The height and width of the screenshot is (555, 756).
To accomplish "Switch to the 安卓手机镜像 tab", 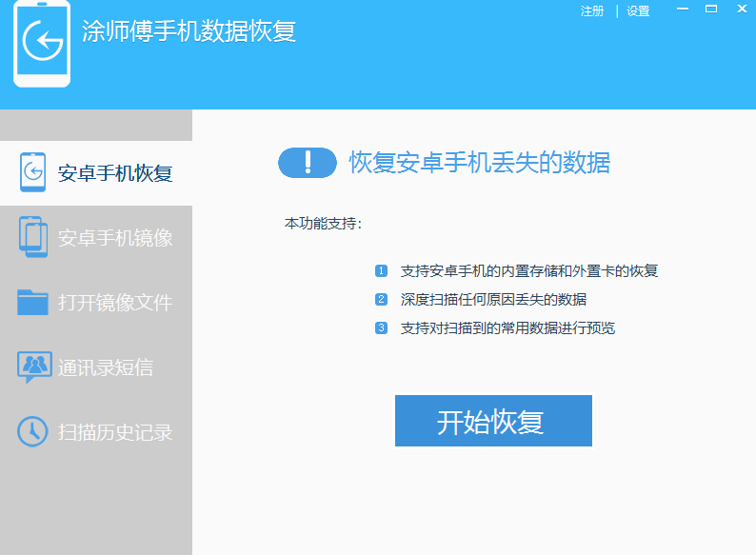I will click(115, 238).
